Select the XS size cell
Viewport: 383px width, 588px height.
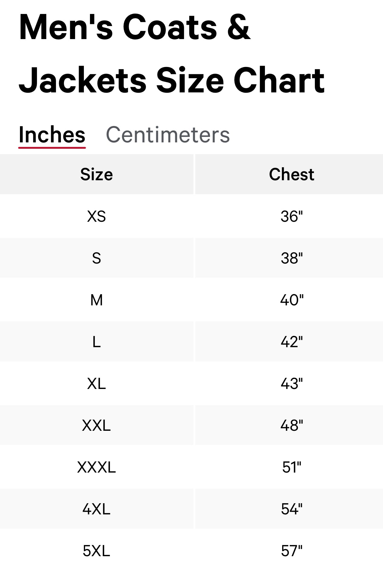tap(96, 216)
